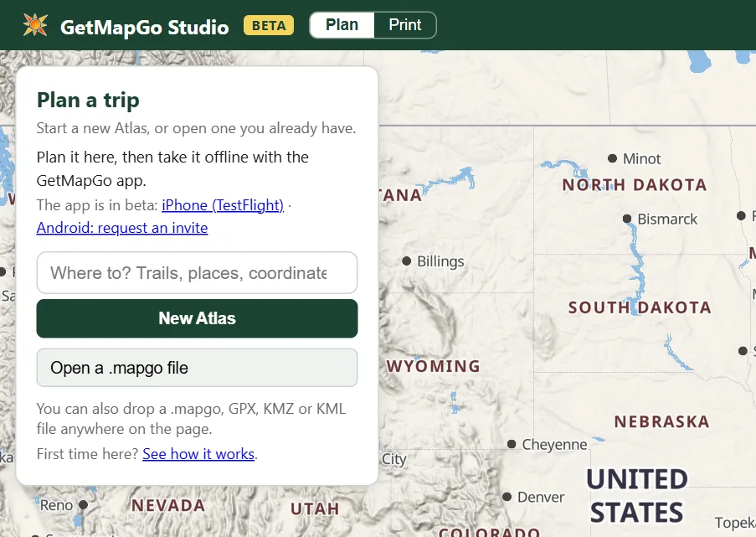Click the UNITED STATES country label

point(637,495)
